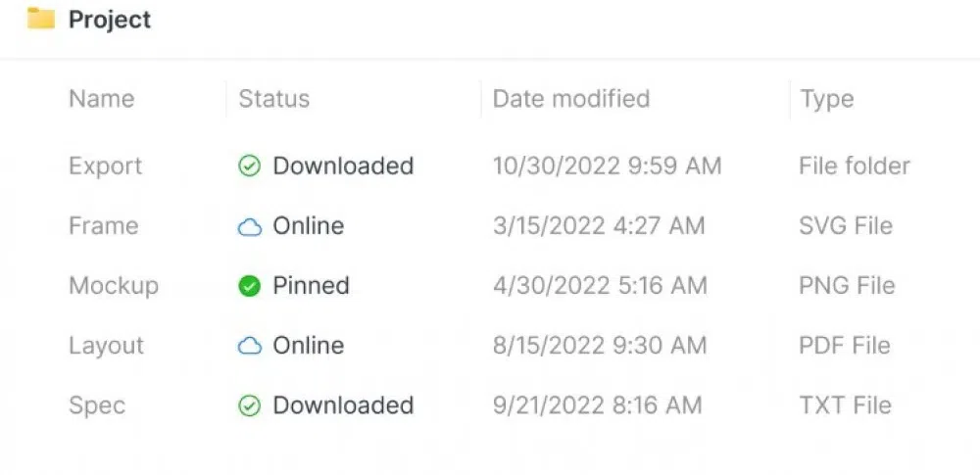
Task: Click the green Pinned icon for Mockup
Action: 250,287
